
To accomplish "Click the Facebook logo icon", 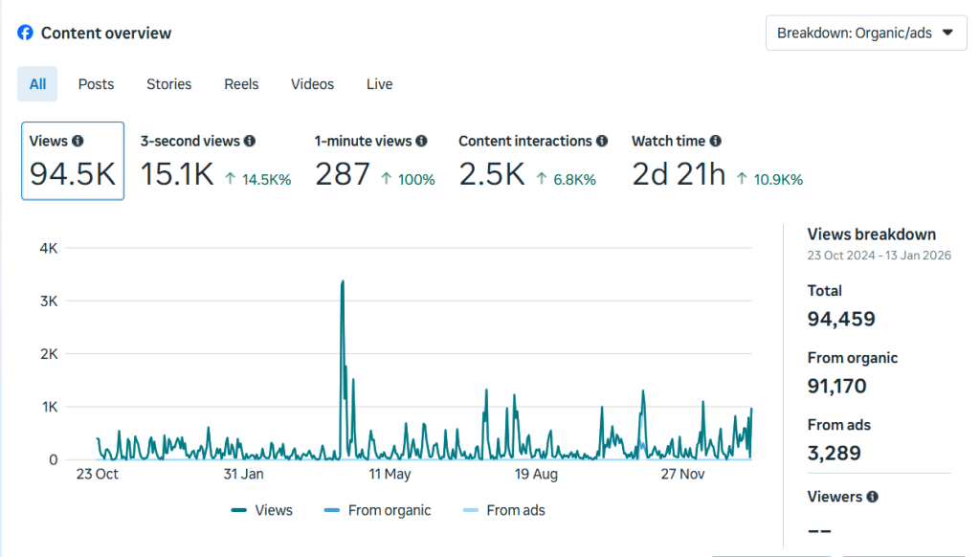I will (25, 33).
